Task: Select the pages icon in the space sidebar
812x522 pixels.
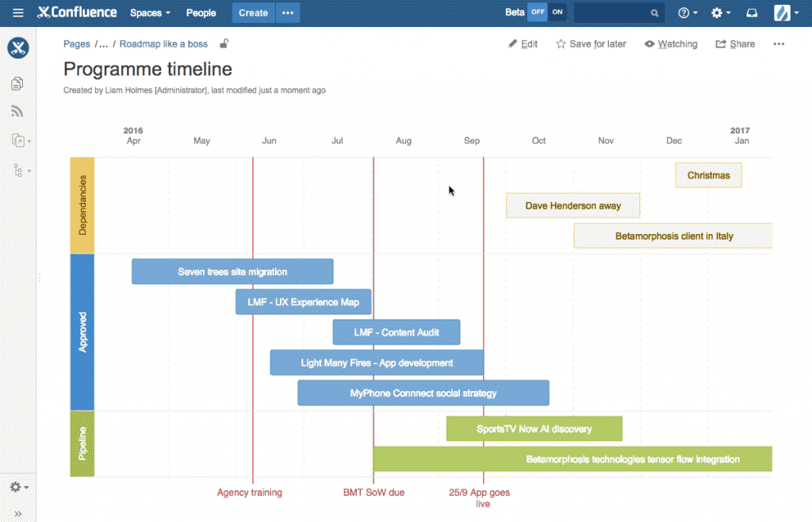Action: point(17,83)
